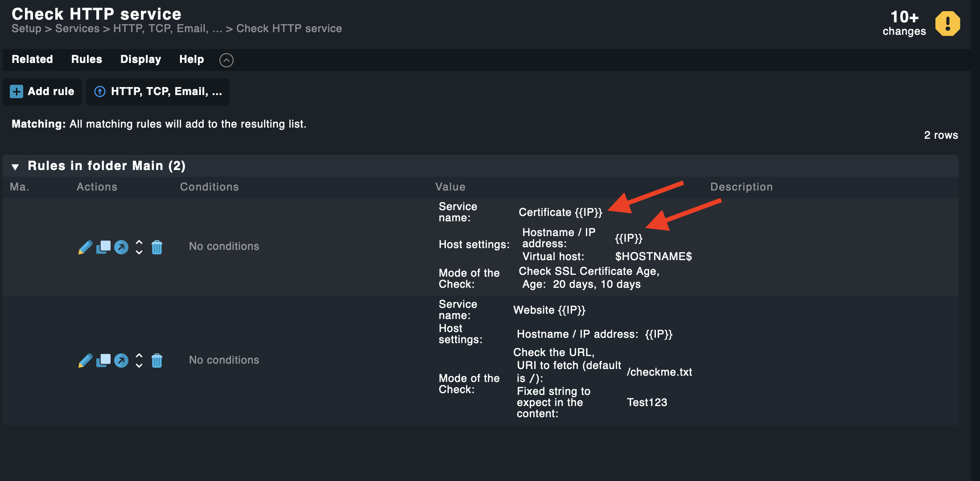
Task: Move Website {{IP}} rule to another folder
Action: [x=121, y=361]
